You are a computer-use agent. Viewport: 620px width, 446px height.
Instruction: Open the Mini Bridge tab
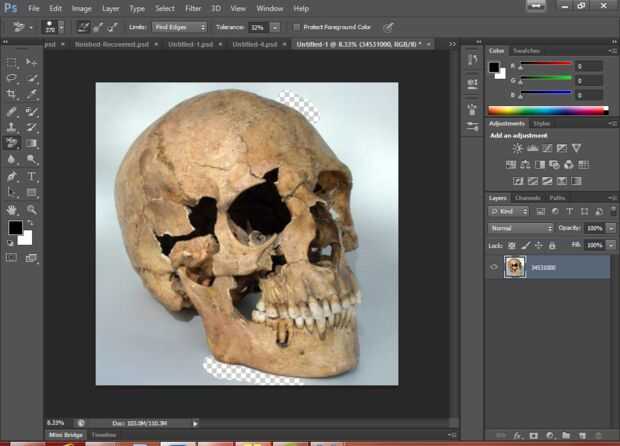coord(66,435)
